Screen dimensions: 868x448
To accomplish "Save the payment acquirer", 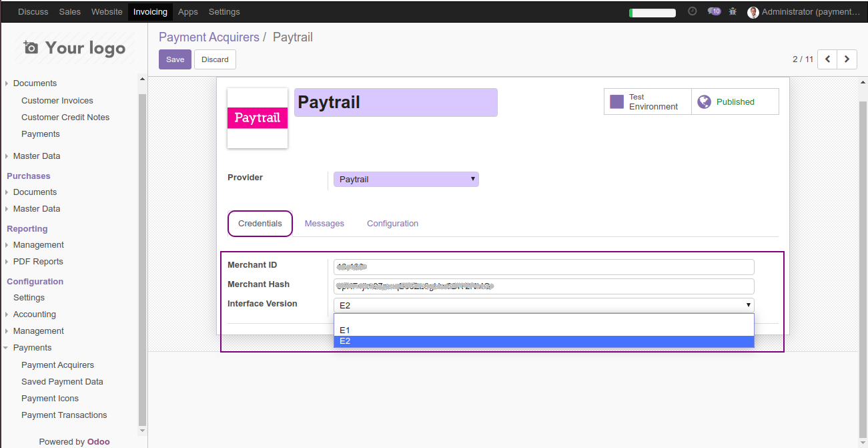I will (x=175, y=59).
